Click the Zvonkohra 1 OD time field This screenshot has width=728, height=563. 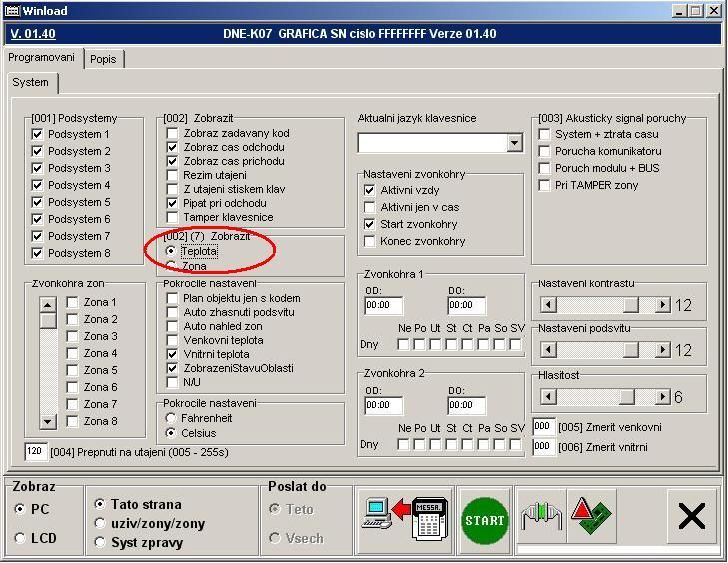coord(384,306)
